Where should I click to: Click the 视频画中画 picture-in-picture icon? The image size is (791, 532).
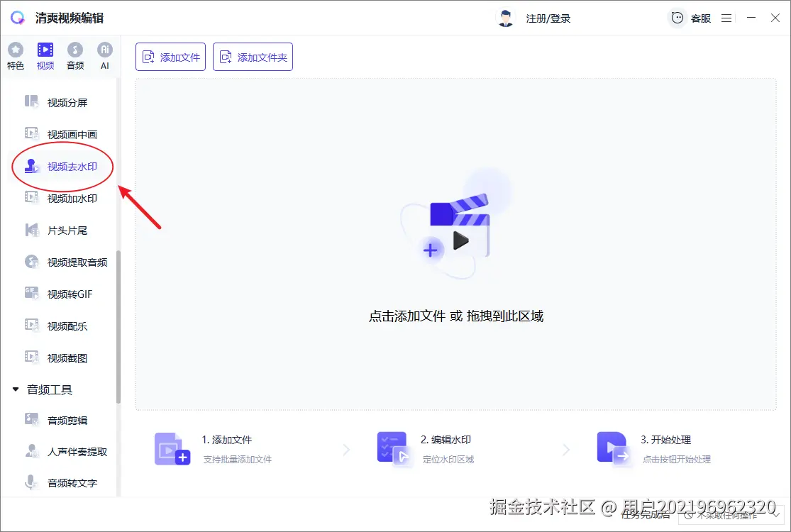(x=32, y=133)
